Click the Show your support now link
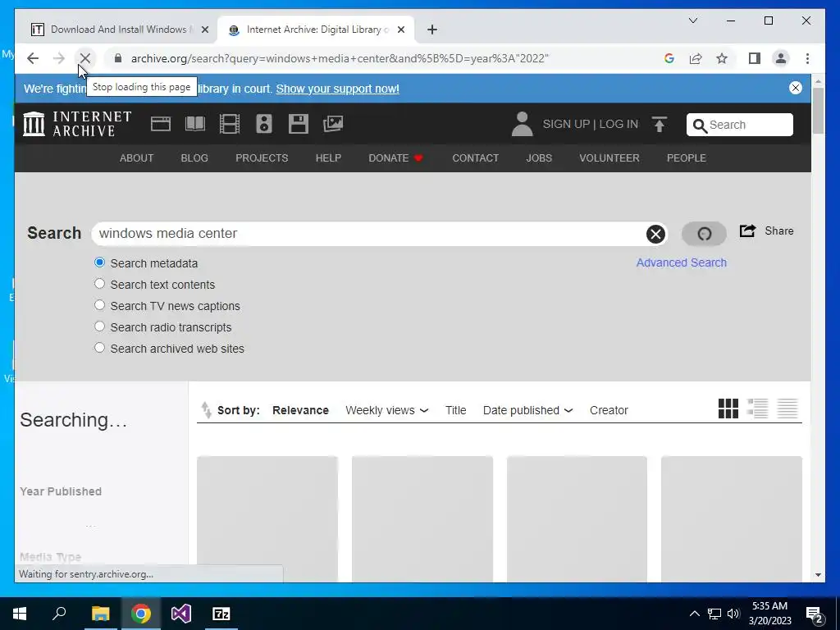 (x=337, y=89)
